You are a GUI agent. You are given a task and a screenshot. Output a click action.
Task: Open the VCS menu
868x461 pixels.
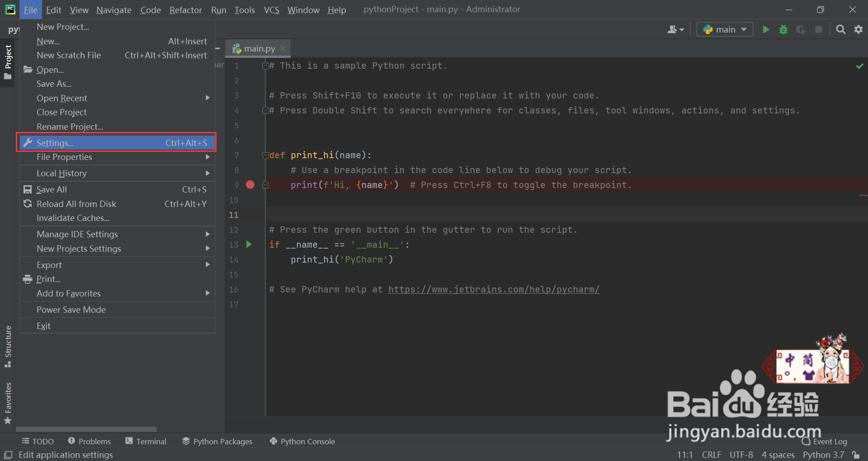click(x=272, y=10)
